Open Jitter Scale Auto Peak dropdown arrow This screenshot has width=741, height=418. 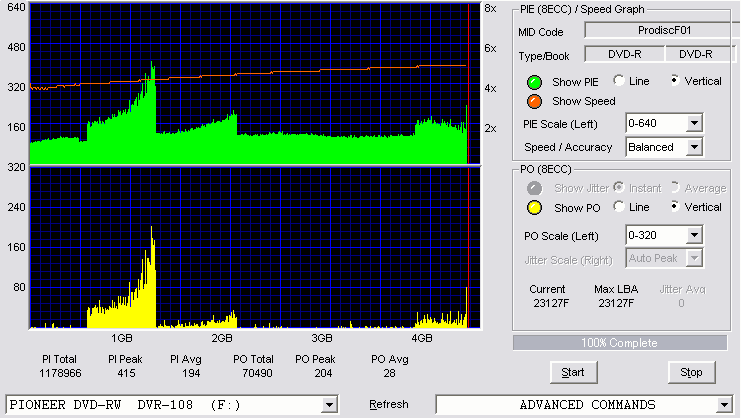pos(694,258)
